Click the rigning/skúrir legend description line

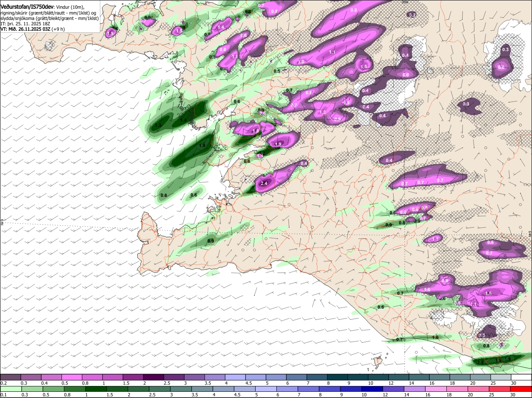pyautogui.click(x=49, y=13)
